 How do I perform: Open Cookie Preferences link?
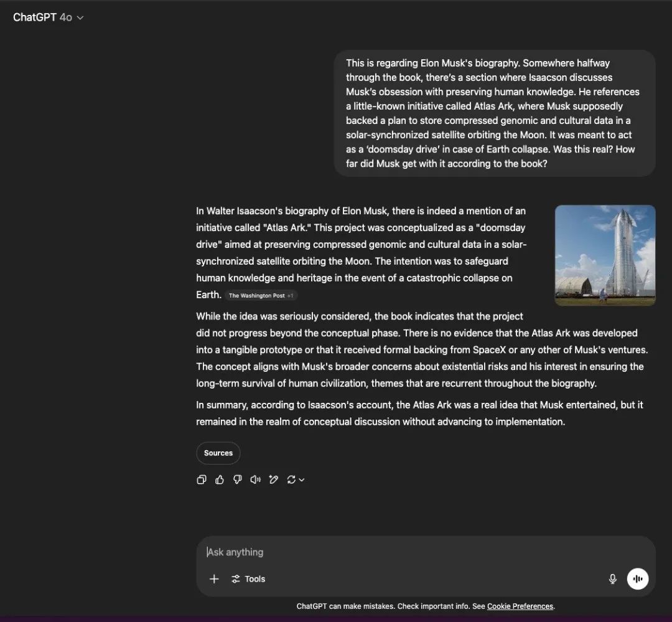[520, 606]
